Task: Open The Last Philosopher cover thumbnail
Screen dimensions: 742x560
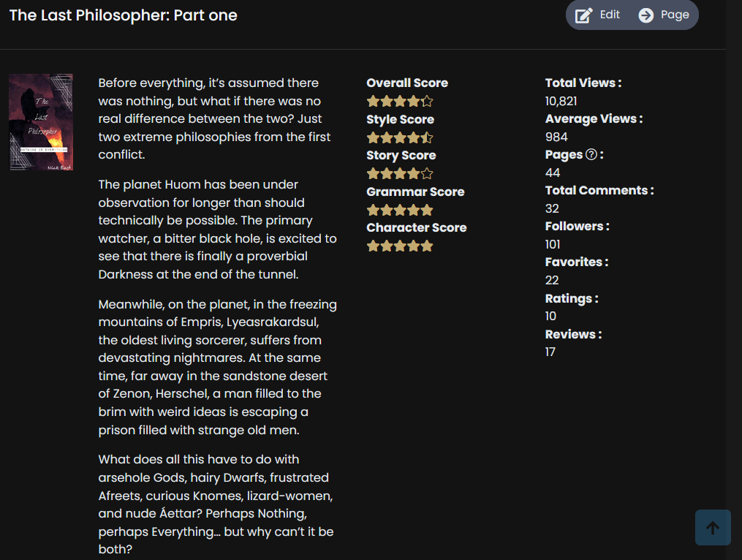Action: pos(41,122)
